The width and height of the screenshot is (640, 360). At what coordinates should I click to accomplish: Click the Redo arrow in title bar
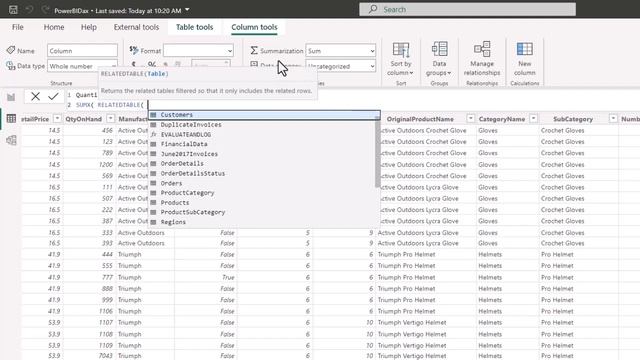coord(45,10)
